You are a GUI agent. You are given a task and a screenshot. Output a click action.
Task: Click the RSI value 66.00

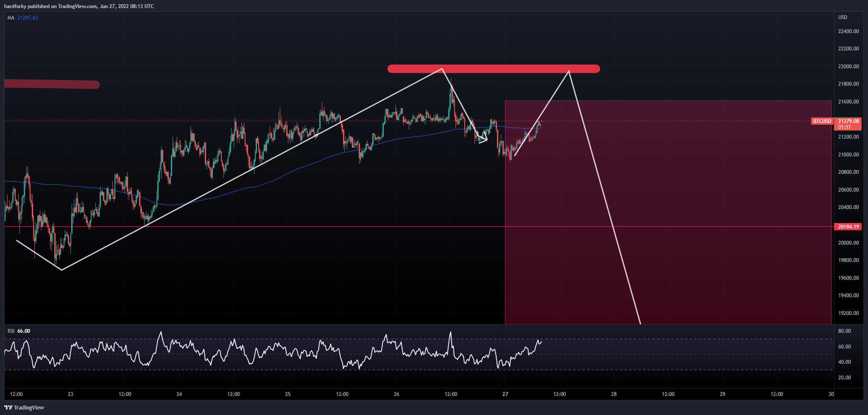(24, 331)
